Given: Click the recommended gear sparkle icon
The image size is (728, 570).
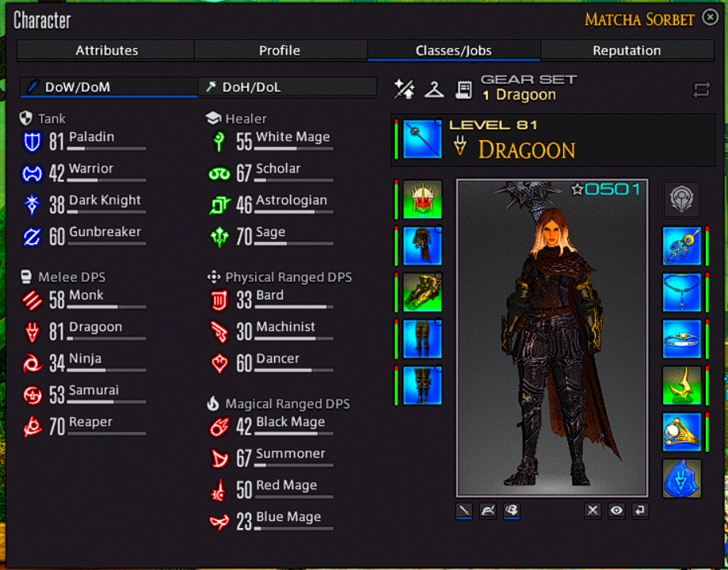Looking at the screenshot, I should coord(404,89).
